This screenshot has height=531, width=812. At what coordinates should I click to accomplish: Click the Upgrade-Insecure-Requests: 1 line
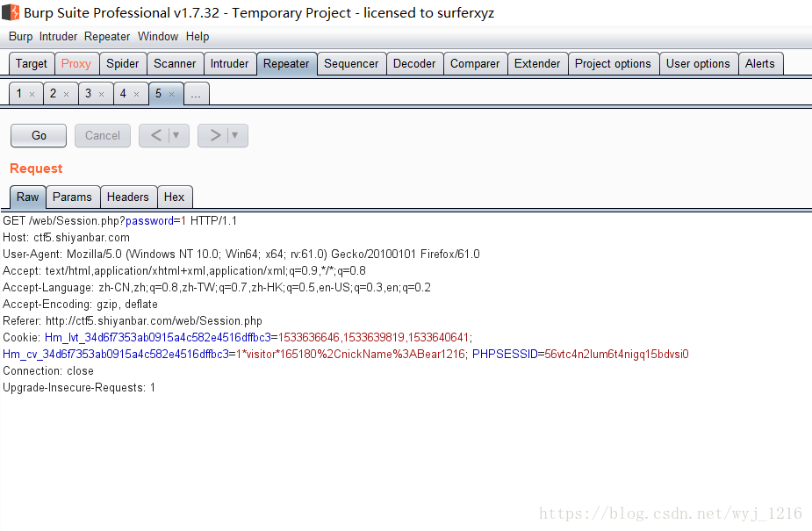(x=79, y=387)
